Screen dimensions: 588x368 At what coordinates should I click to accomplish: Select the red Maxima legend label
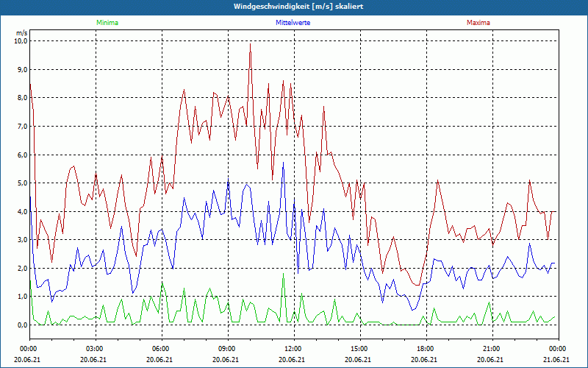click(478, 23)
